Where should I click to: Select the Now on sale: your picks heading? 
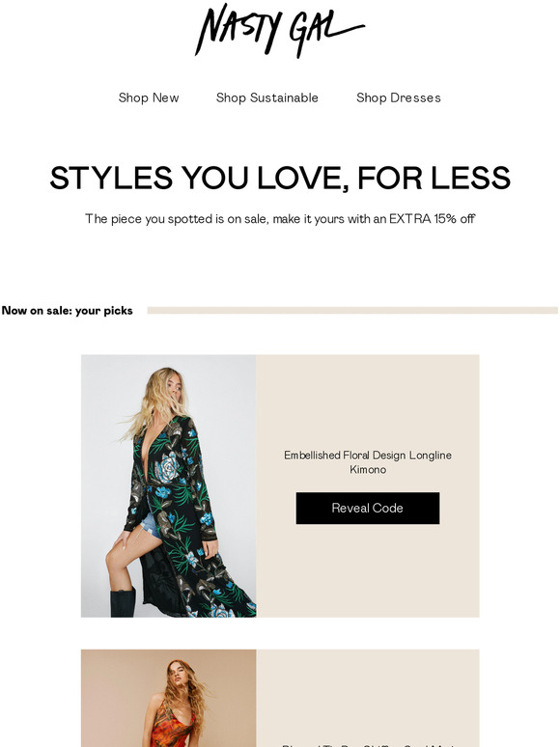point(68,311)
